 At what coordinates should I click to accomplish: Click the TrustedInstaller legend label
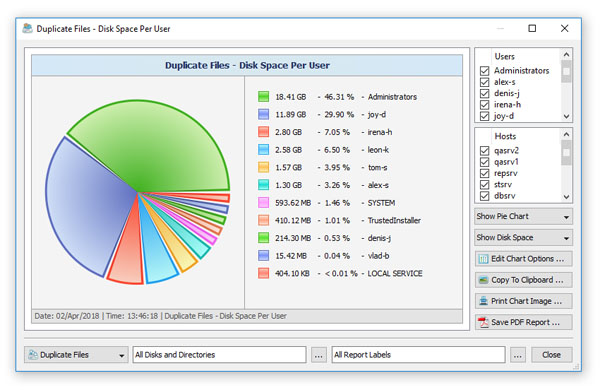(x=394, y=220)
